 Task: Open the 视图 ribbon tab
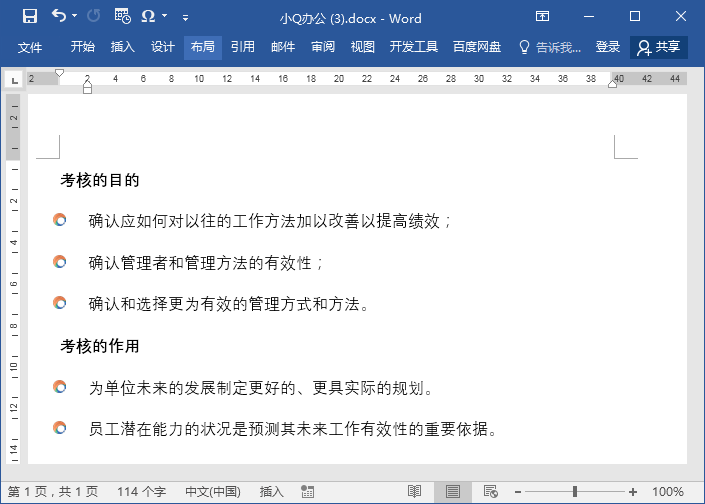[x=362, y=47]
